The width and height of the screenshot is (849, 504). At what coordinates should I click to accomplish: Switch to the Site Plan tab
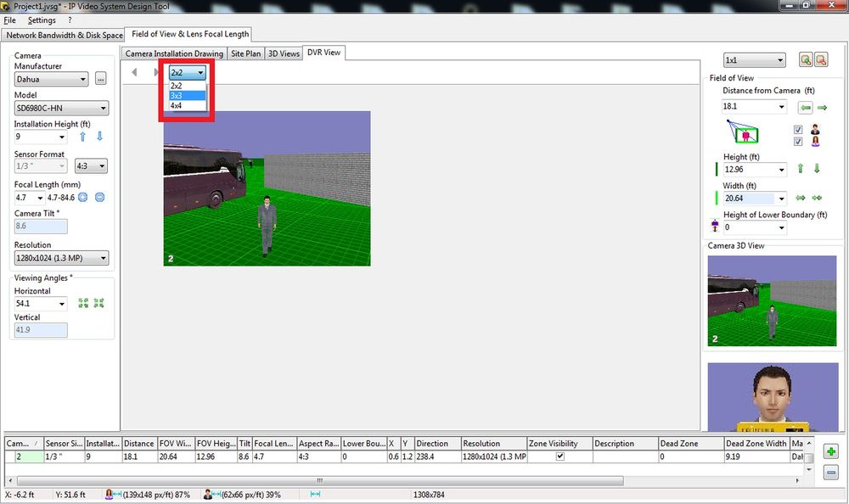click(x=246, y=53)
